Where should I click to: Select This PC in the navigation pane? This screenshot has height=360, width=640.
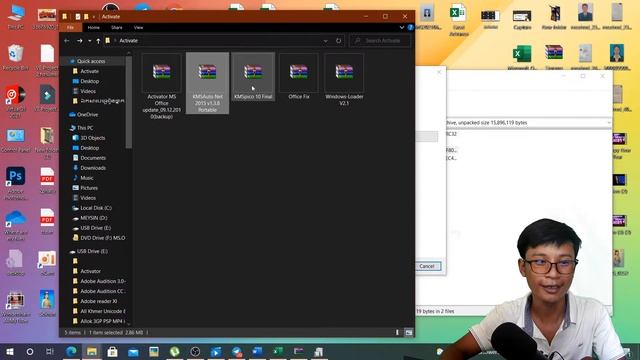(85, 128)
